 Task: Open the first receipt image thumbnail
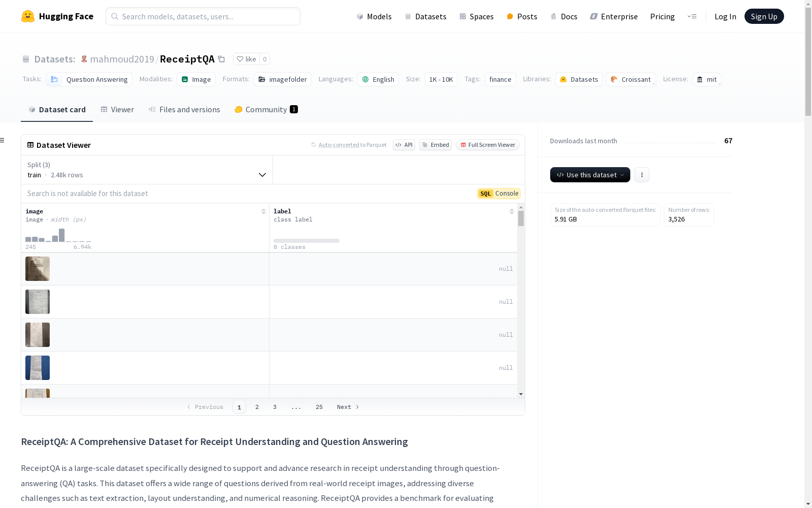(38, 269)
